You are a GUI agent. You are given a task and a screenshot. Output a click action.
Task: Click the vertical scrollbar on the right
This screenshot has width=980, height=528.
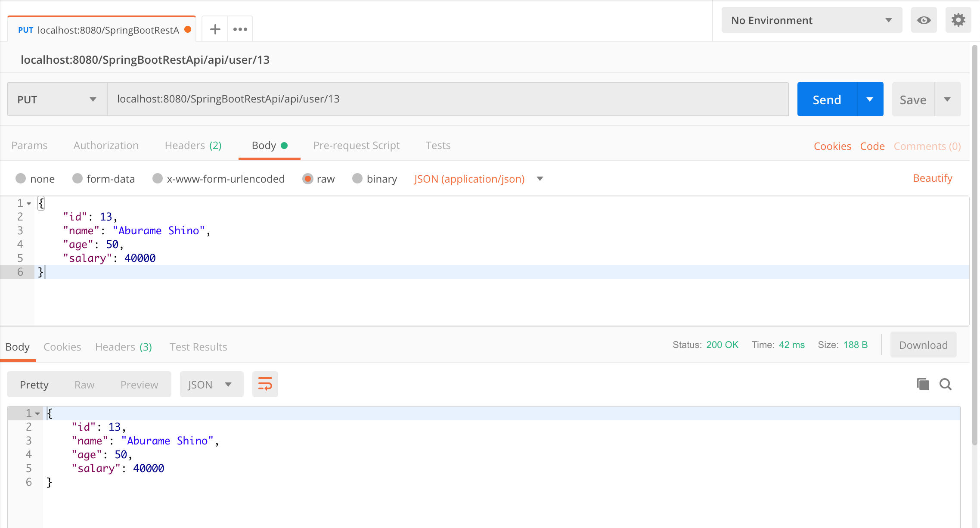975,245
